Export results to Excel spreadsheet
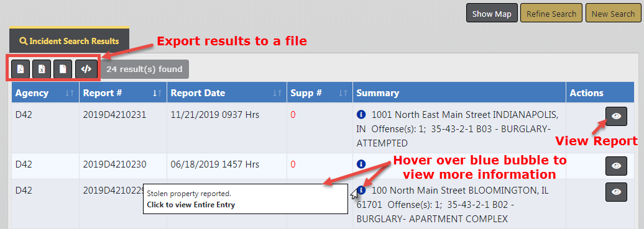 click(42, 69)
